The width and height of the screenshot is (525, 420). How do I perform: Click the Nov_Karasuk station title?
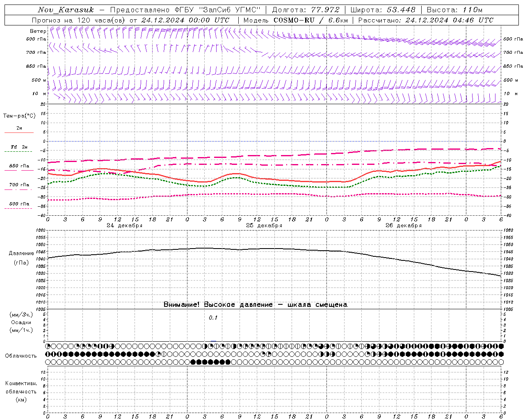pos(66,10)
